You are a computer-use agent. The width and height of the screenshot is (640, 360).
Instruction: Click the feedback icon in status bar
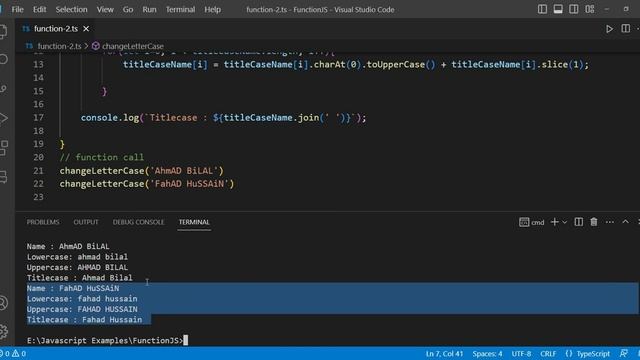pos(623,353)
